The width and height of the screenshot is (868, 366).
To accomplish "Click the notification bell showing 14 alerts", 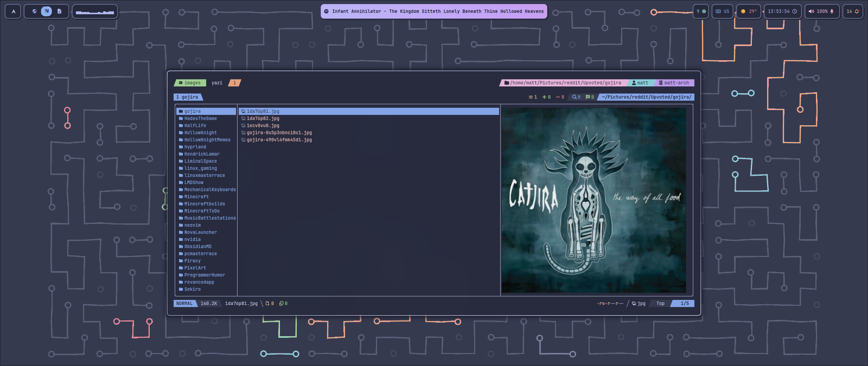I will click(x=857, y=11).
